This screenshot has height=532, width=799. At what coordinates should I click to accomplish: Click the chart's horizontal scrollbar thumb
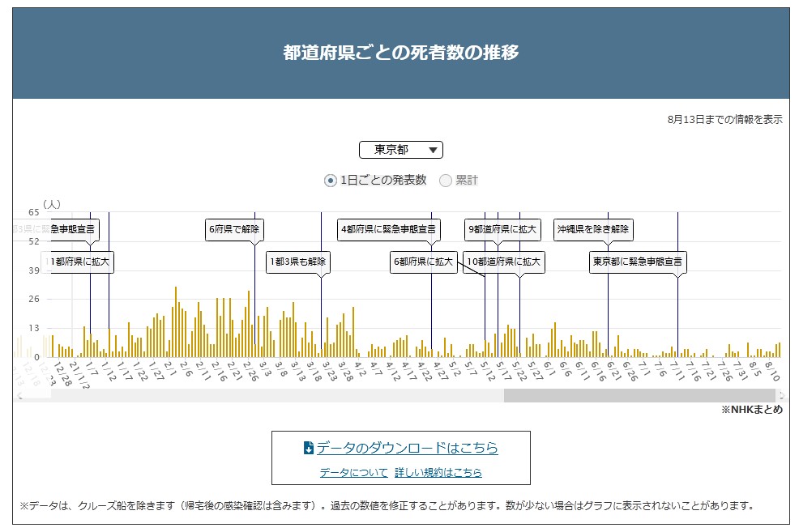(639, 395)
